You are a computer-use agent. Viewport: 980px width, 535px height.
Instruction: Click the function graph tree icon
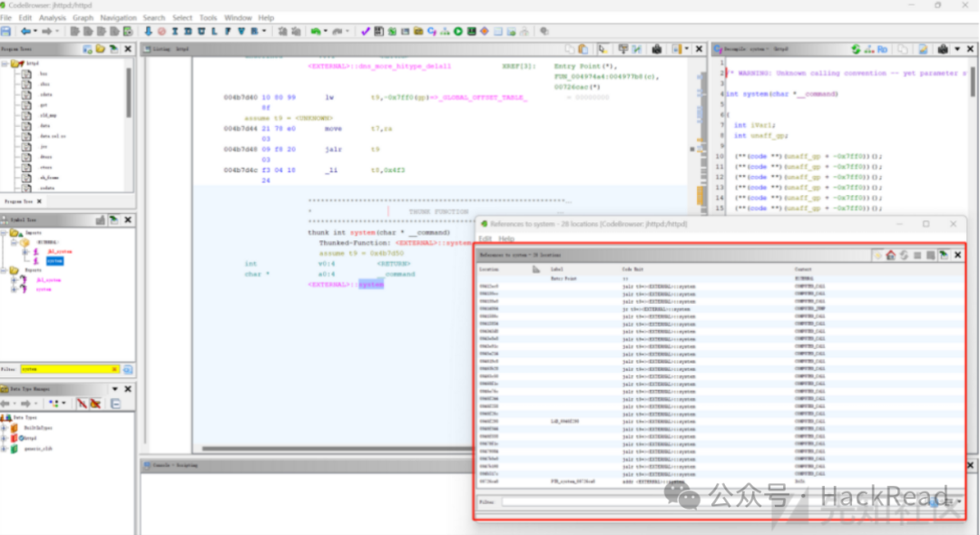tap(445, 31)
